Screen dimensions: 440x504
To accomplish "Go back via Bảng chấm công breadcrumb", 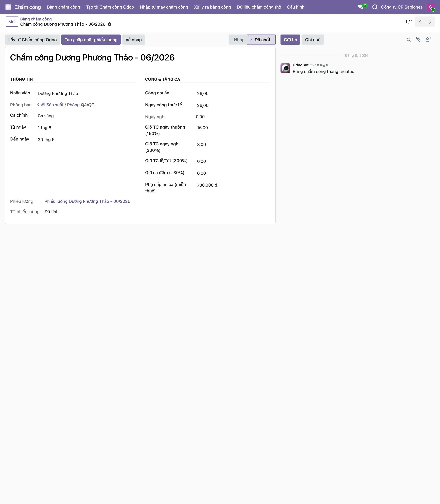I will click(x=36, y=19).
